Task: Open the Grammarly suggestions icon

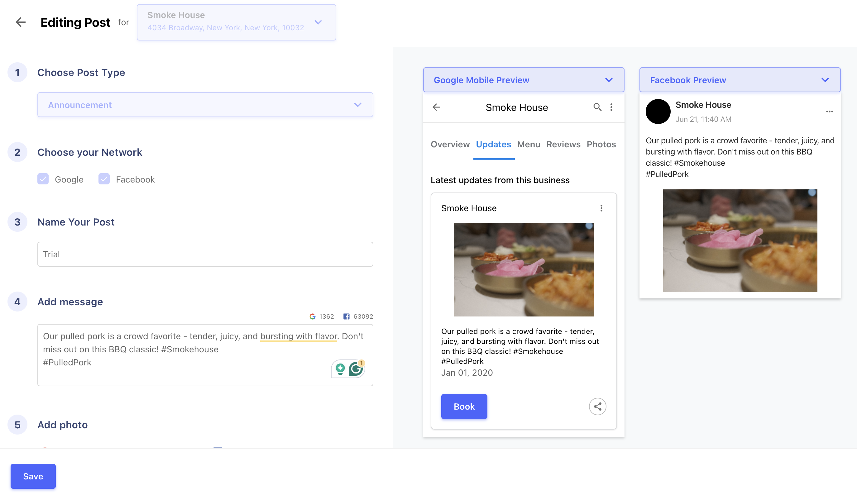Action: coord(356,369)
